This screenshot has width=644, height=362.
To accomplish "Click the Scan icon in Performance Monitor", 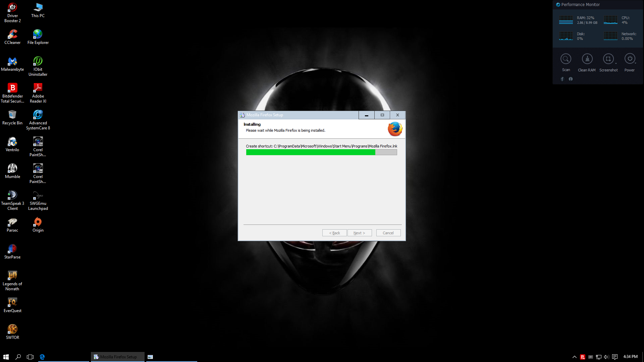I will [x=566, y=59].
